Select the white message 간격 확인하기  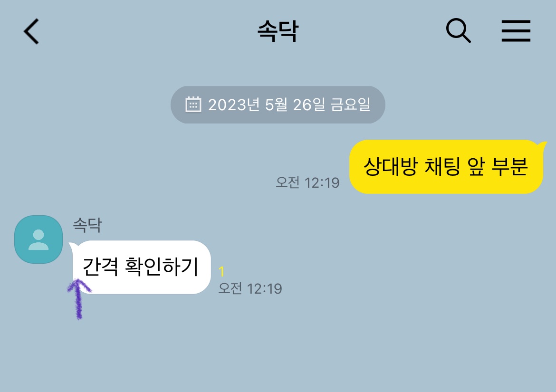click(x=141, y=267)
